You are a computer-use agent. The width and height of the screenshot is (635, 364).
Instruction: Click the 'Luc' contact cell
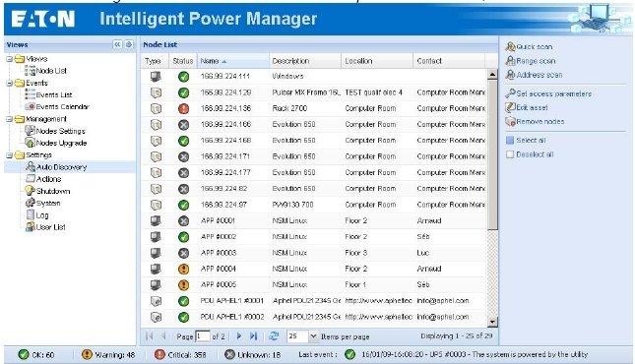[422, 253]
